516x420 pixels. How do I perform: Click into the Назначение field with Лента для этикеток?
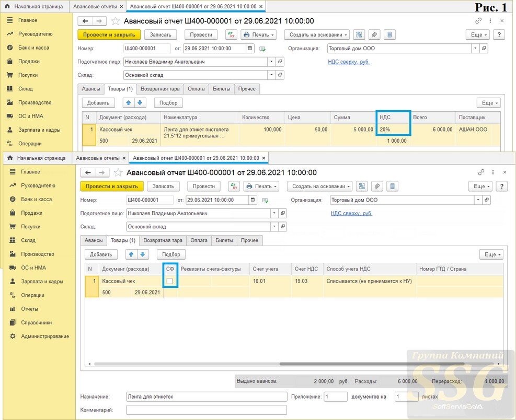tap(207, 396)
